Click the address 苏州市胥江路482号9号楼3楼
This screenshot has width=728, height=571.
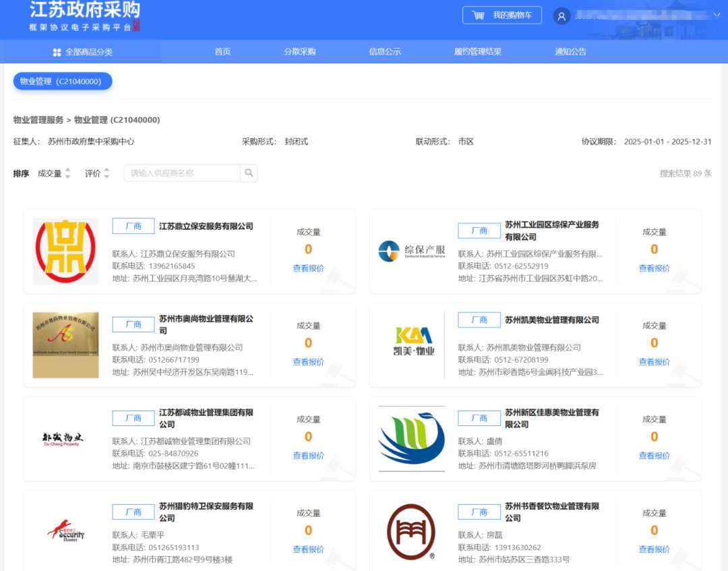[183, 560]
